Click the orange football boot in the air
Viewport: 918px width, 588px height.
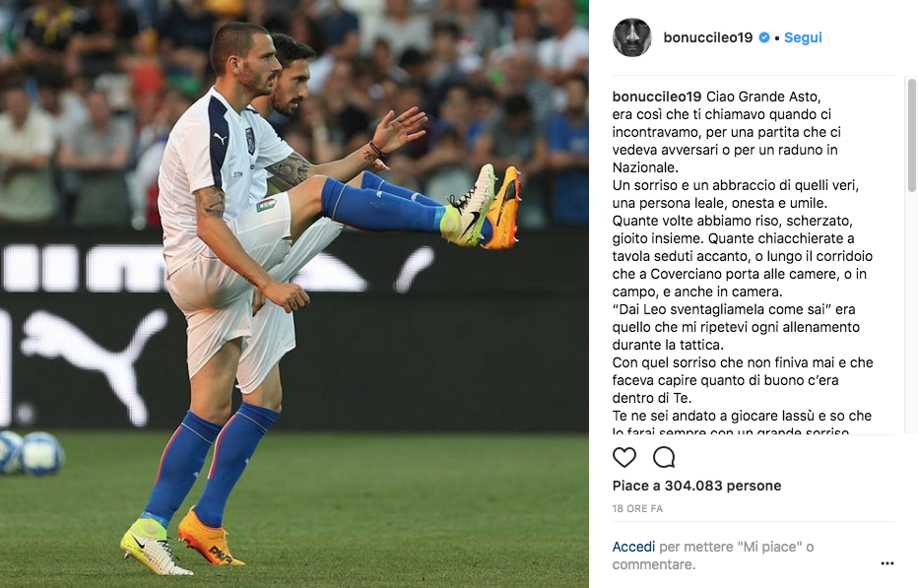point(503,207)
